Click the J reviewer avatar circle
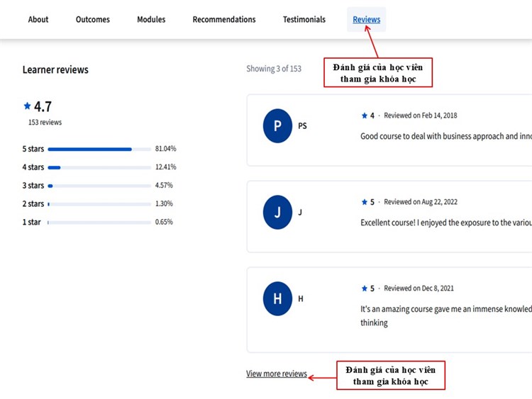Screen dimensions: 532x399 coord(277,212)
